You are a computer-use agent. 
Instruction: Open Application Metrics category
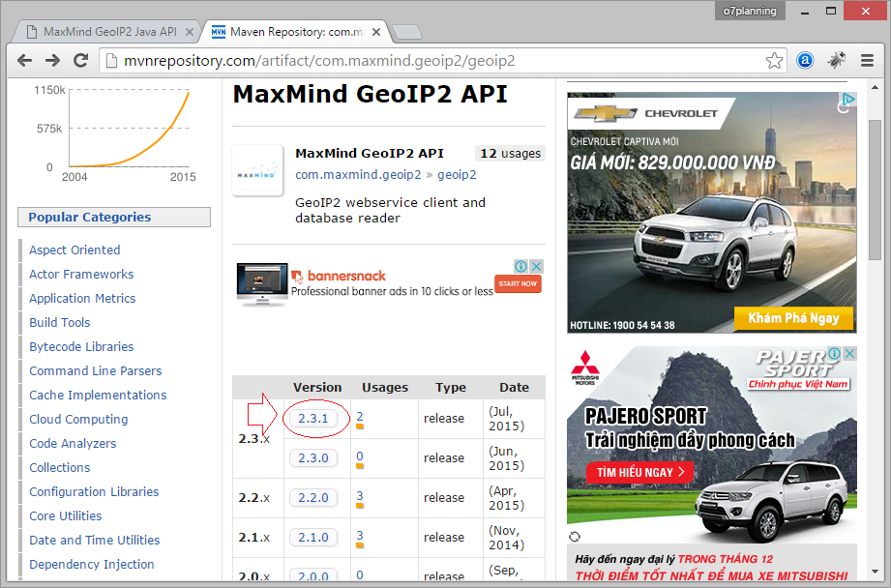(x=82, y=299)
